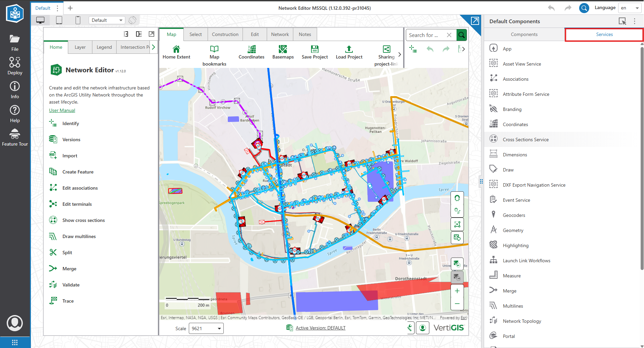Screen dimensions: 644x348
Task: Open the Select ribbon tab
Action: pyautogui.click(x=196, y=34)
